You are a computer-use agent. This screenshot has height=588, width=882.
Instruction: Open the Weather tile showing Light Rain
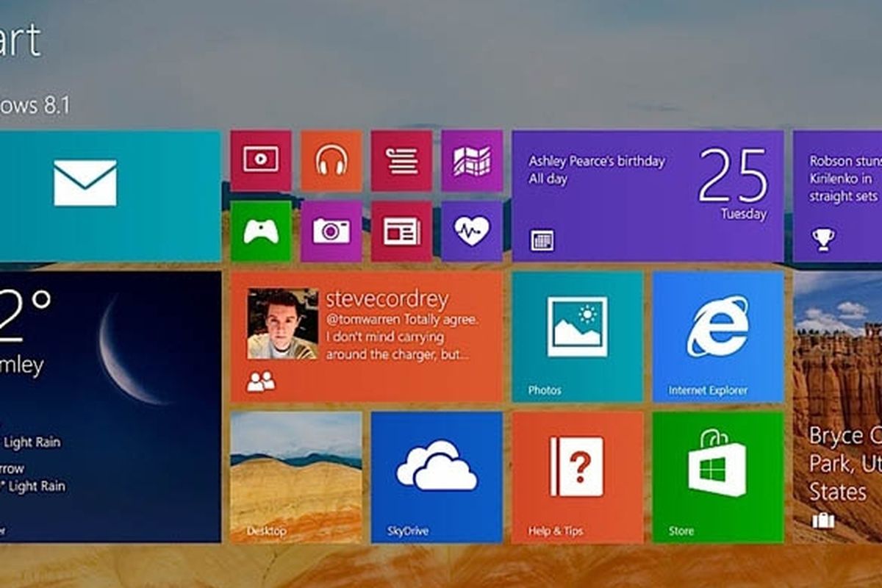point(110,407)
